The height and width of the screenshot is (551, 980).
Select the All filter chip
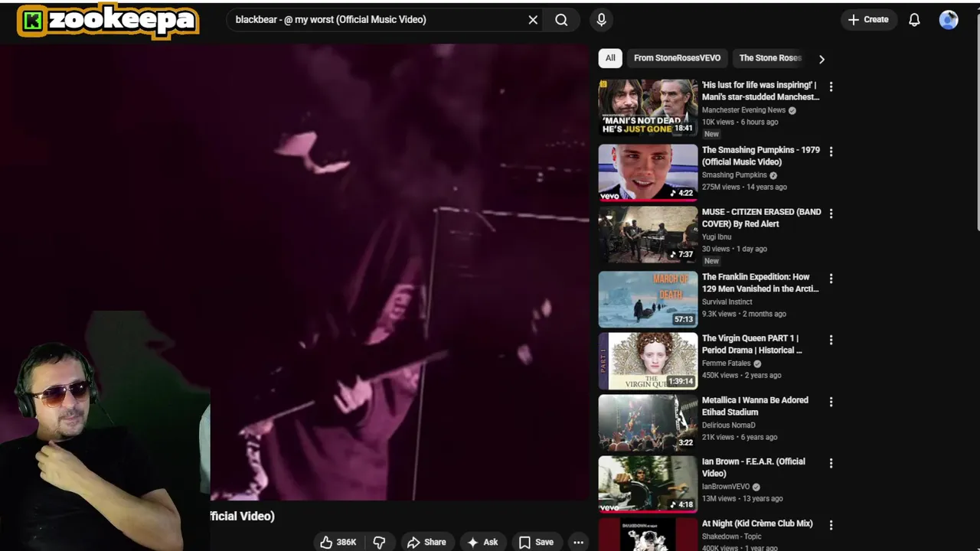pyautogui.click(x=610, y=58)
